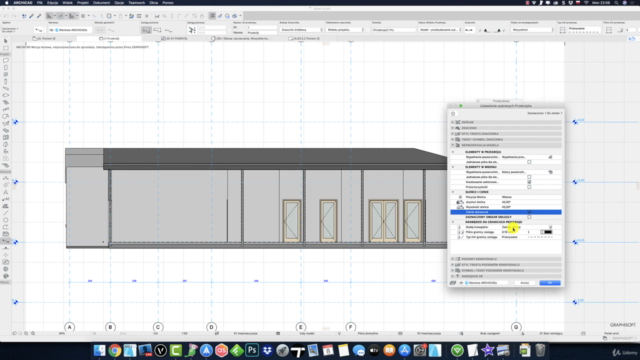Viewport: 640px width, 360px height.
Task: Toggle the Cienie słoneczne checkbox
Action: (529, 212)
